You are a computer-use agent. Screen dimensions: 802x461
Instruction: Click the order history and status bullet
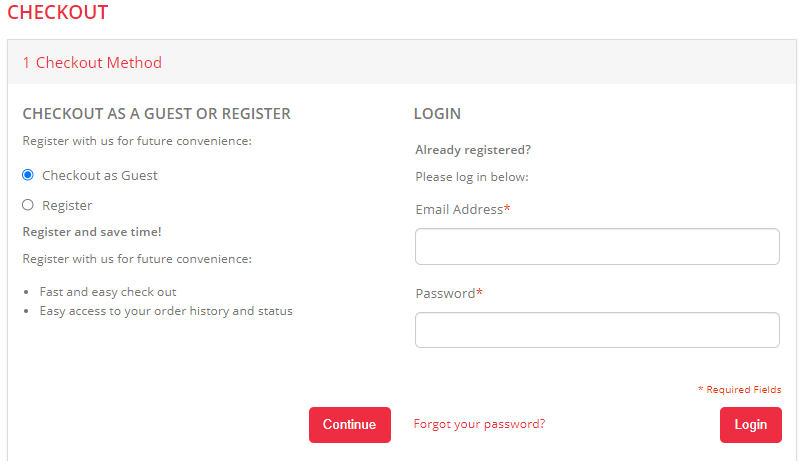coord(166,311)
